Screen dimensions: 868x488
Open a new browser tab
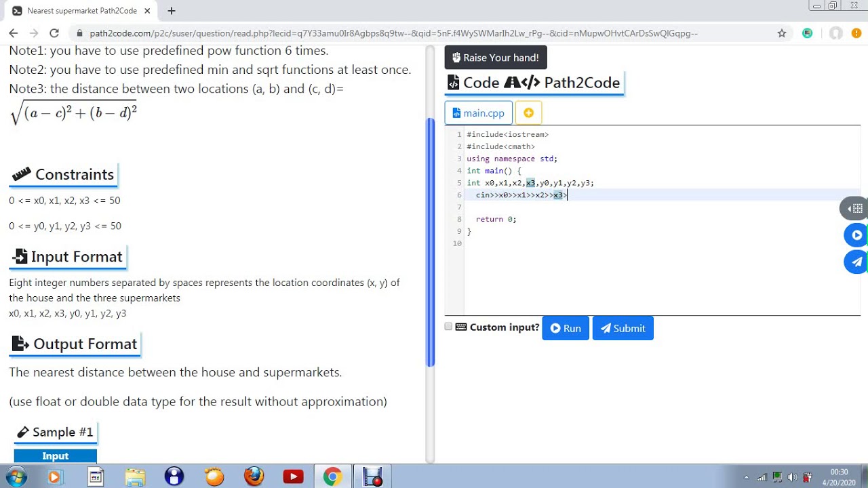[172, 11]
